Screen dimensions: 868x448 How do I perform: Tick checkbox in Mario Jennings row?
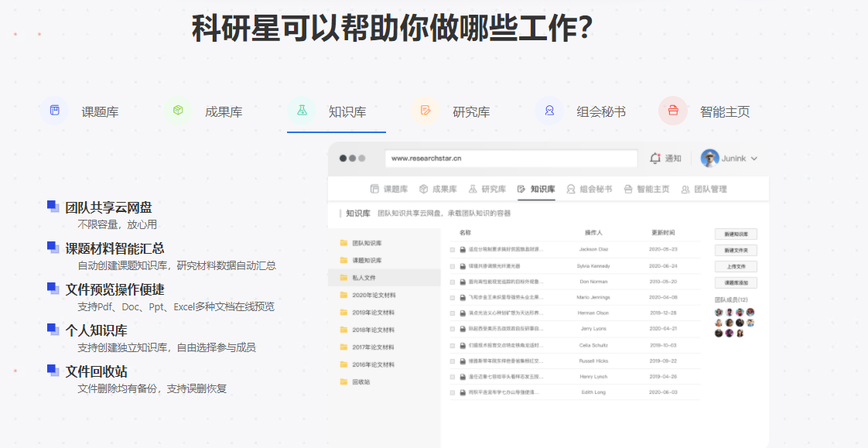453,297
